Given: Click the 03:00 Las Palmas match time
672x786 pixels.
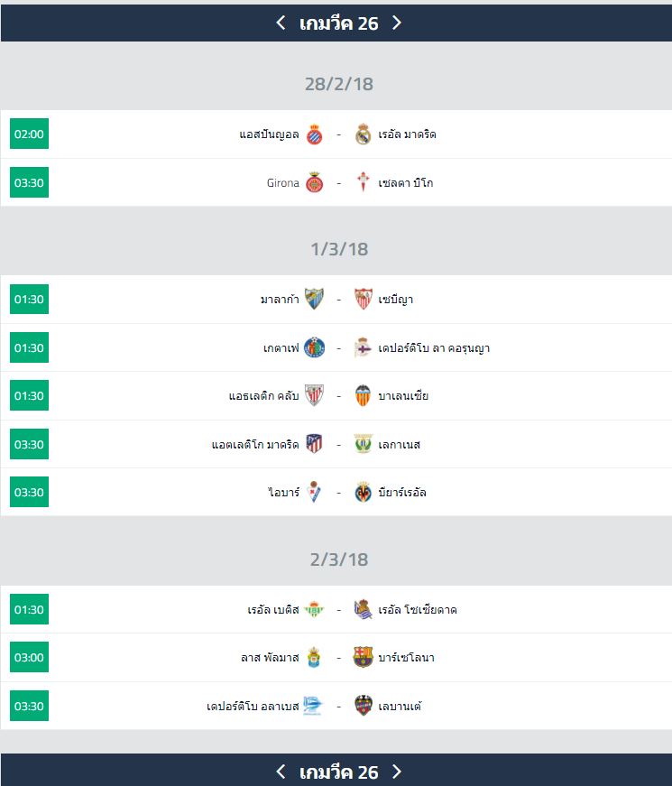Looking at the screenshot, I should [29, 658].
